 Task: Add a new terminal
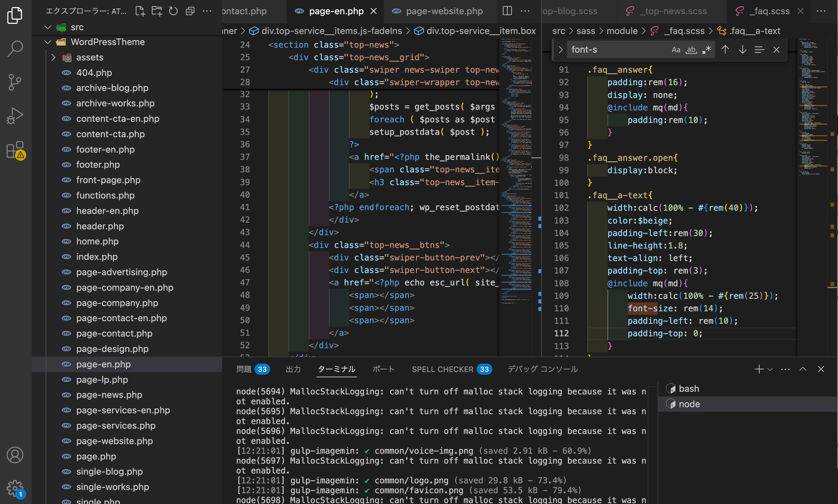[x=759, y=369]
